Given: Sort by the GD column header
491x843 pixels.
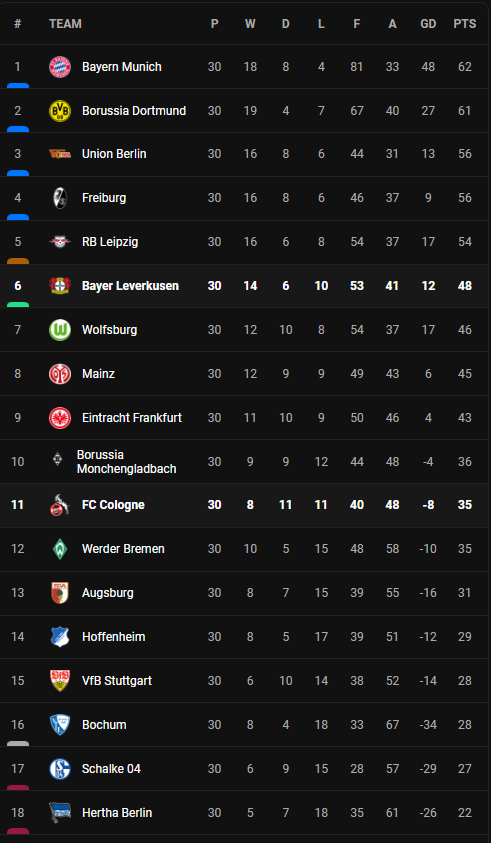Looking at the screenshot, I should [x=428, y=24].
